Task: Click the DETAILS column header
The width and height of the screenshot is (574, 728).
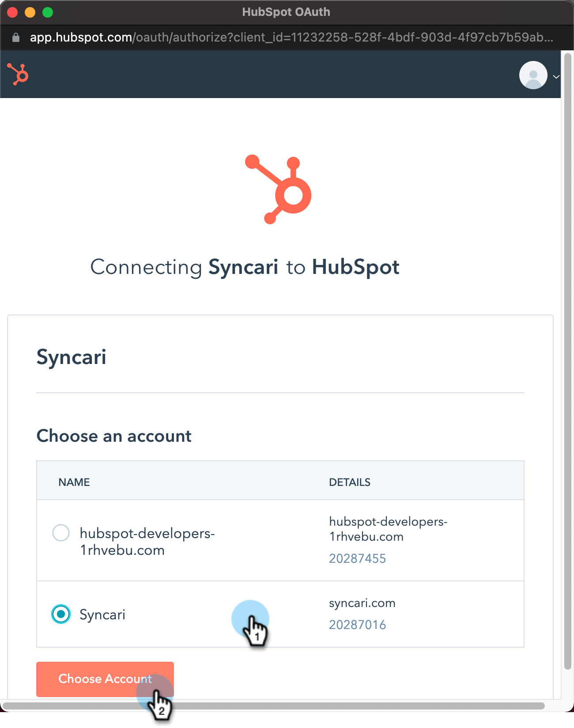Action: 350,482
